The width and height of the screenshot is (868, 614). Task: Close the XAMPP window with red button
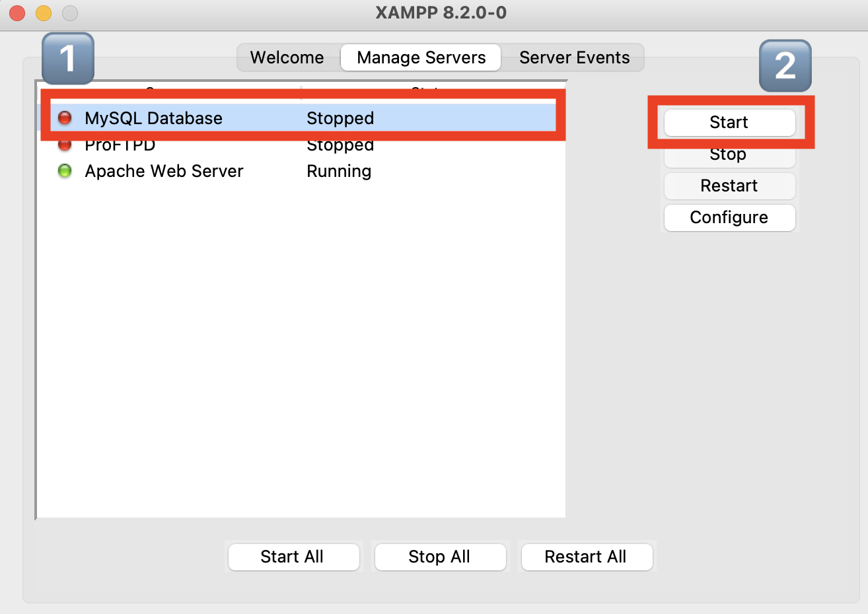coord(17,13)
